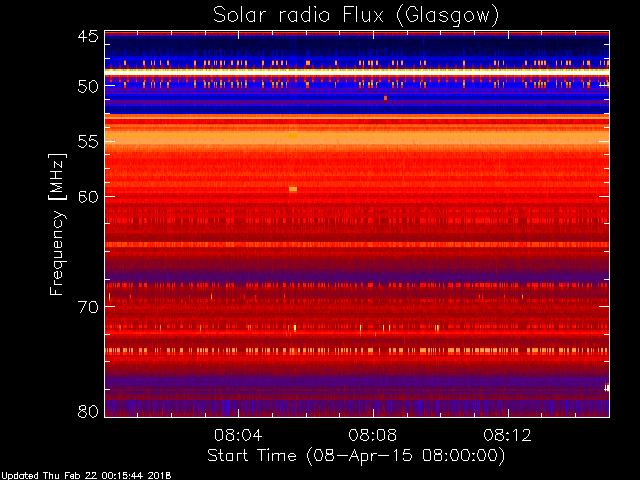The width and height of the screenshot is (640, 480).
Task: Click the 'Start Time (08-Apr-15 08:00:00)' label
Action: (x=356, y=456)
